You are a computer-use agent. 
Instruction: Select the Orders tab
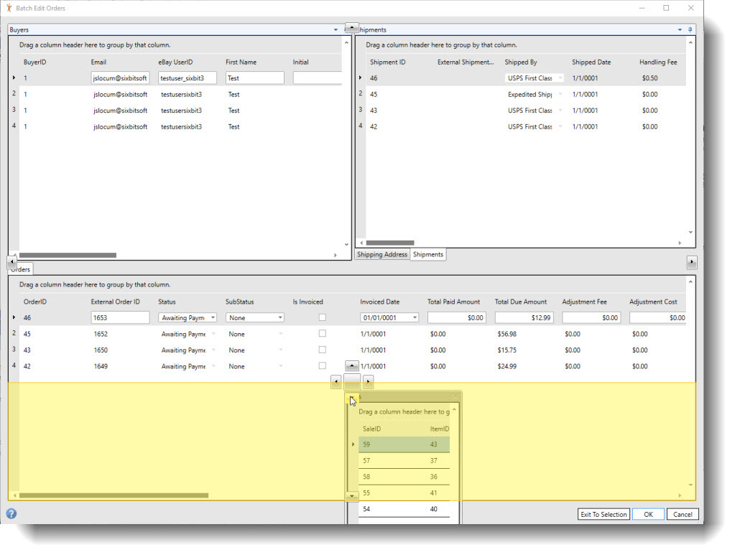click(20, 269)
